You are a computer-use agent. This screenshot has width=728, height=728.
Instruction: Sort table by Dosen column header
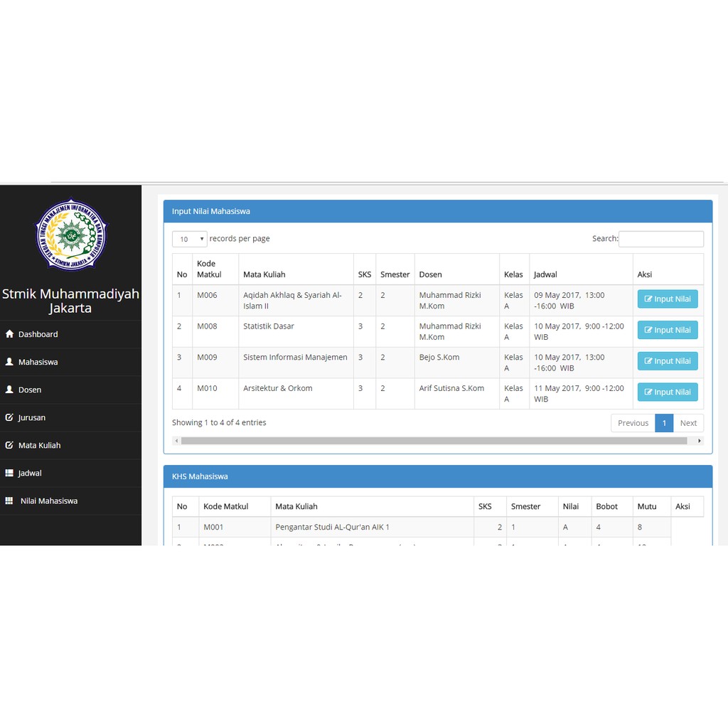[430, 274]
